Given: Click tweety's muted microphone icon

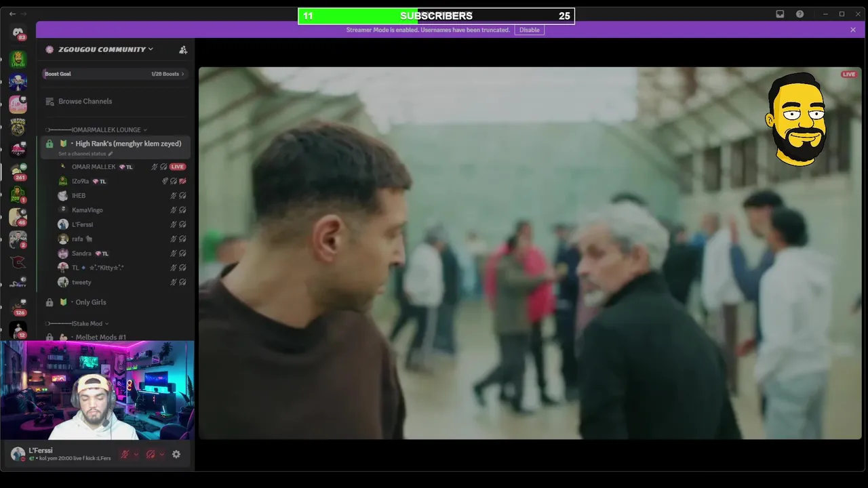Looking at the screenshot, I should point(174,282).
